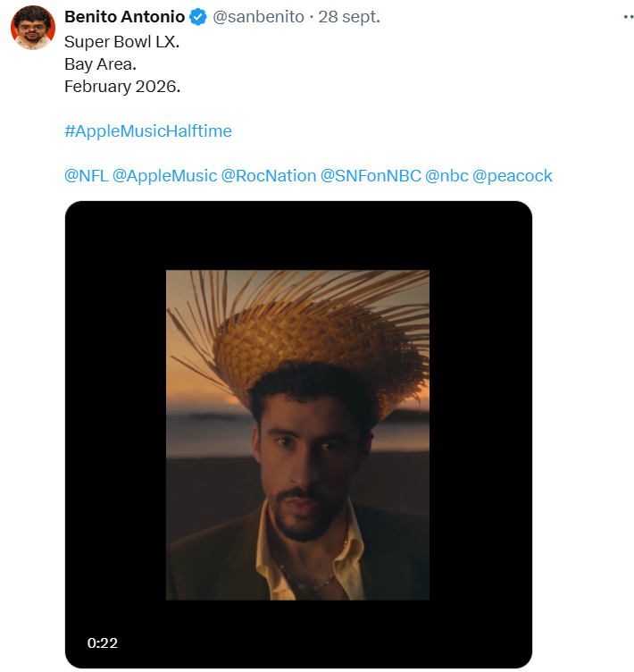Go to the @RocNation profile mention
The height and width of the screenshot is (672, 634).
(269, 176)
